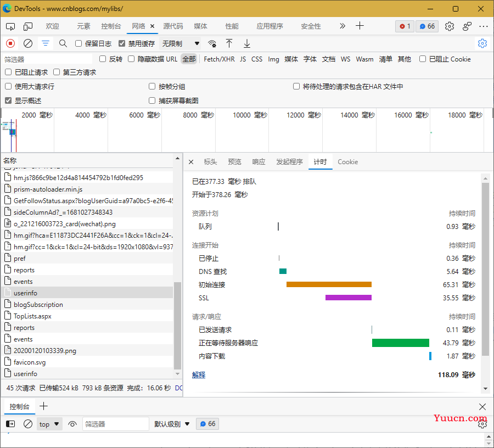Switch to 元素 tab
Viewport: 494px width, 448px height.
tap(83, 26)
